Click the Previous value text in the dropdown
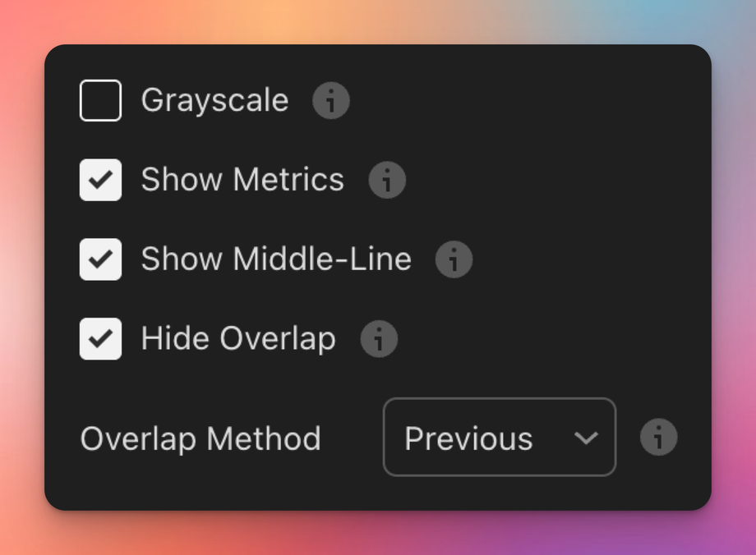This screenshot has width=756, height=555. click(468, 439)
